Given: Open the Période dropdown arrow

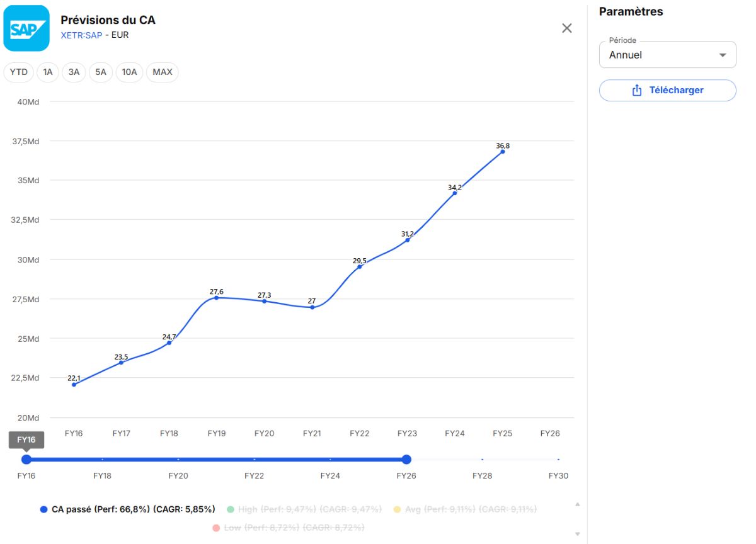Looking at the screenshot, I should point(723,55).
